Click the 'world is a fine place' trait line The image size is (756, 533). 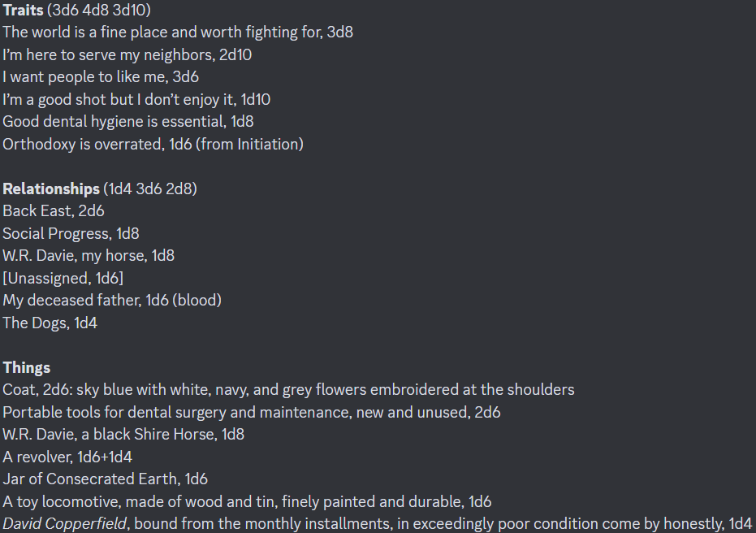click(178, 32)
